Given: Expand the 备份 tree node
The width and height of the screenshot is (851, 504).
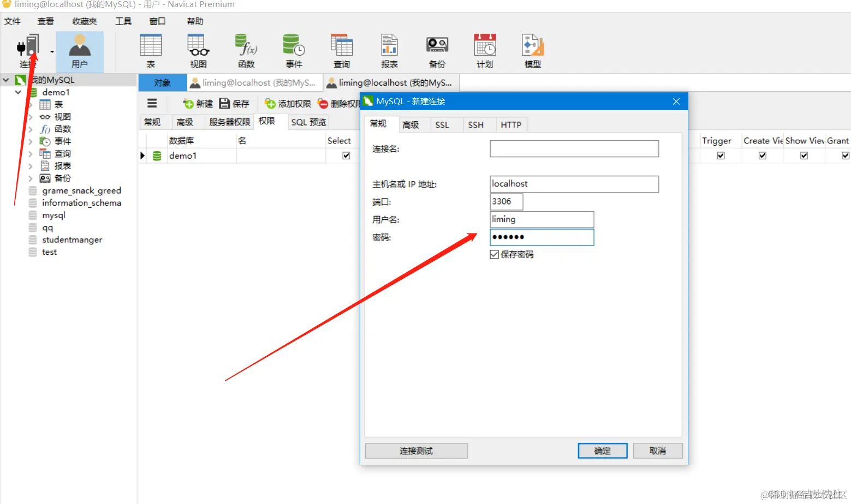Looking at the screenshot, I should (x=31, y=178).
